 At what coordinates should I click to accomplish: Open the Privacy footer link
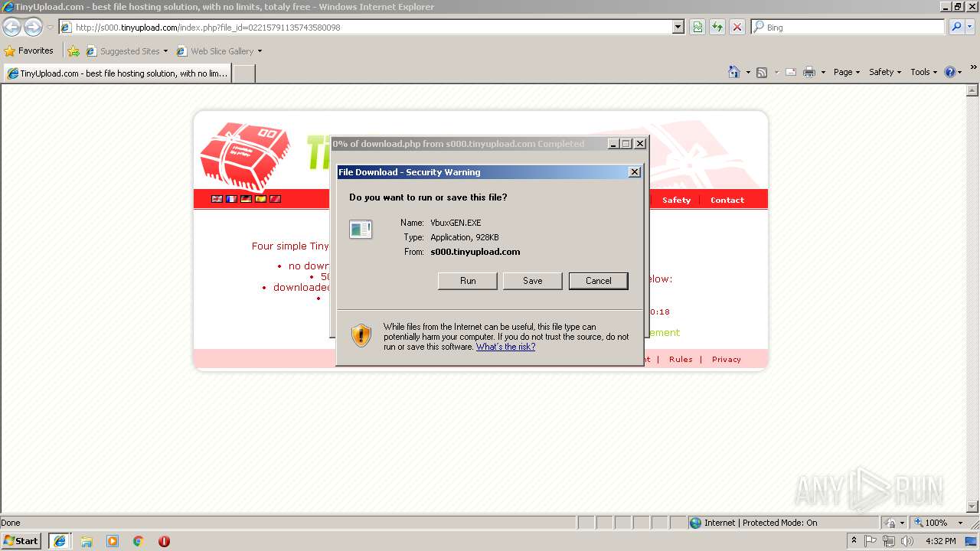point(727,360)
